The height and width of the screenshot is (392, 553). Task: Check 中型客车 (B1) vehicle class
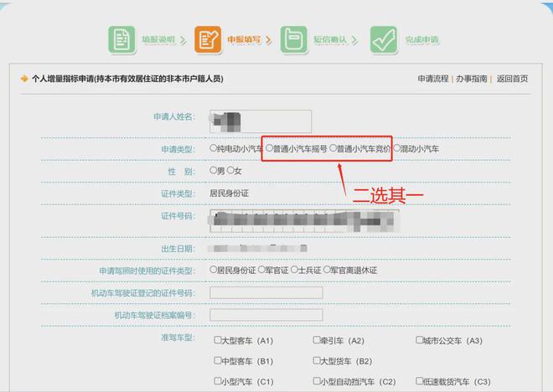point(218,360)
